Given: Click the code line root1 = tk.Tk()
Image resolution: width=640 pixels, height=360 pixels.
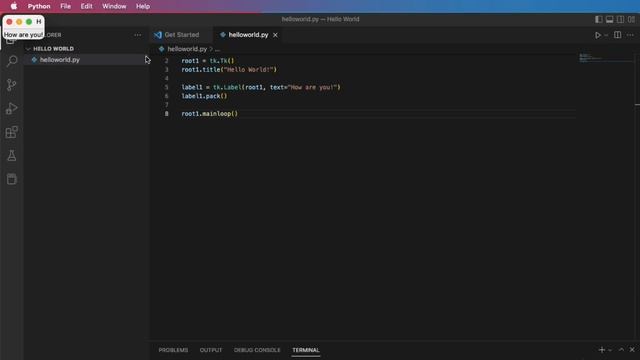Looking at the screenshot, I should point(208,61).
